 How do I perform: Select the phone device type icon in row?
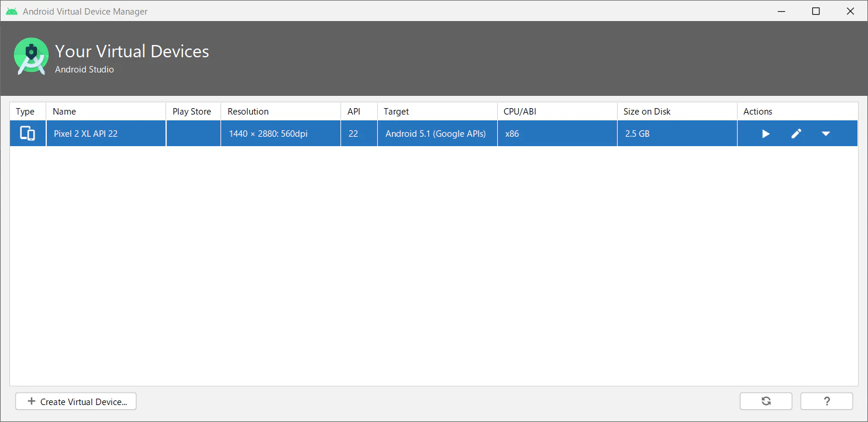[27, 134]
